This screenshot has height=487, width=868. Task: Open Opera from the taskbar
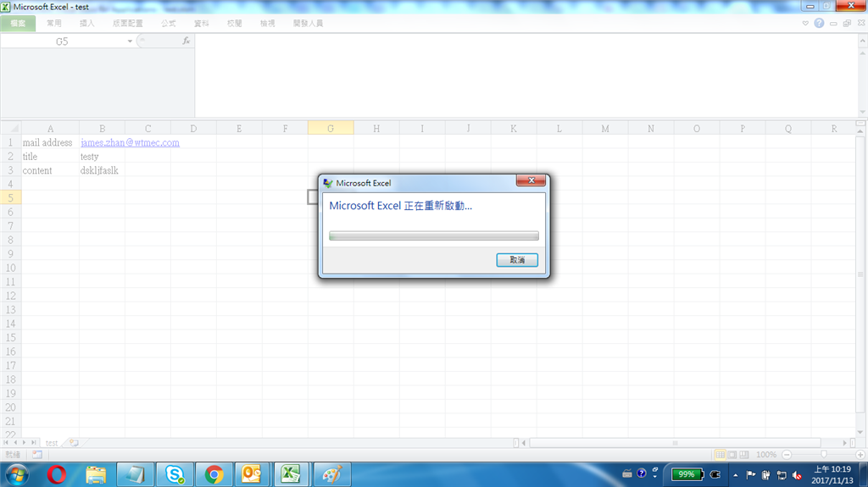tap(57, 474)
